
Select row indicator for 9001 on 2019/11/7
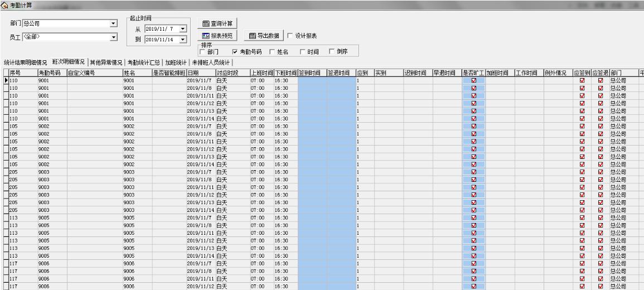coord(6,80)
